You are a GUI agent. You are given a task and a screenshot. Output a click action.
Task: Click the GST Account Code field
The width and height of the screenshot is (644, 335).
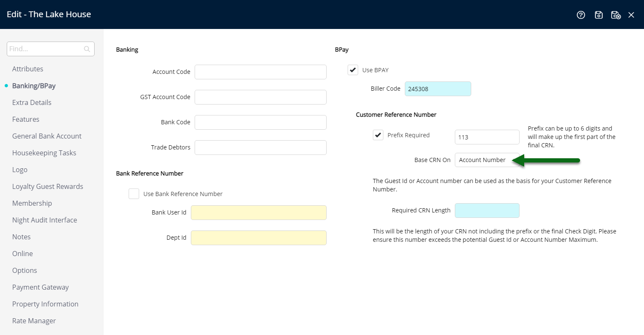click(x=261, y=97)
